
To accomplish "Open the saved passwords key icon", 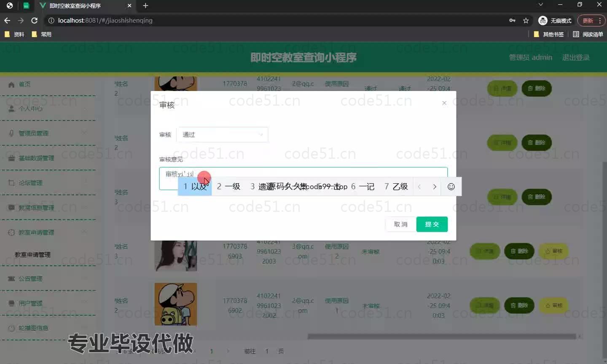I will [x=512, y=20].
